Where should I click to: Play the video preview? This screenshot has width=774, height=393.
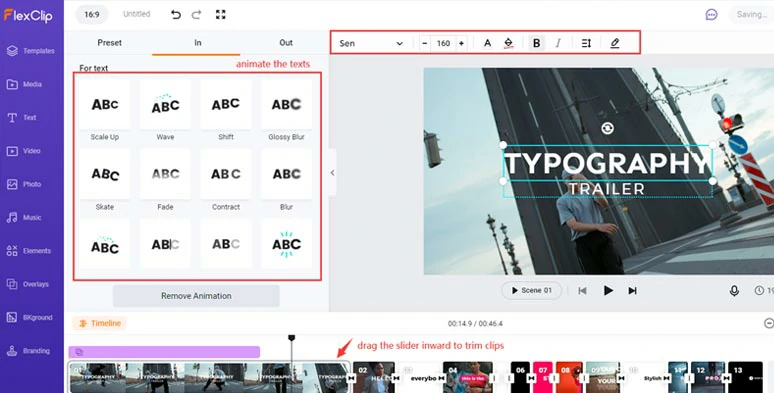point(608,291)
